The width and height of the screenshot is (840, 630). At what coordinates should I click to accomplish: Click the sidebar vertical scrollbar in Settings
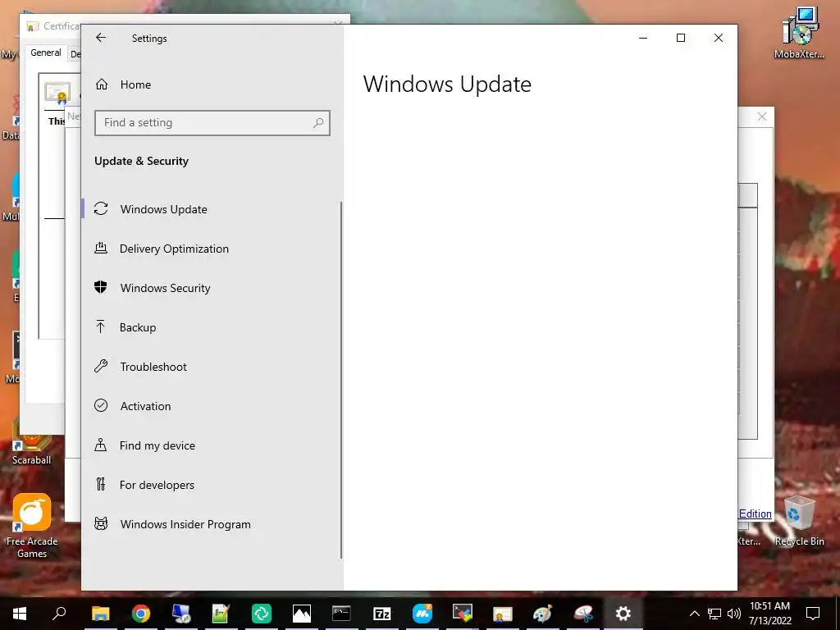tap(341, 381)
